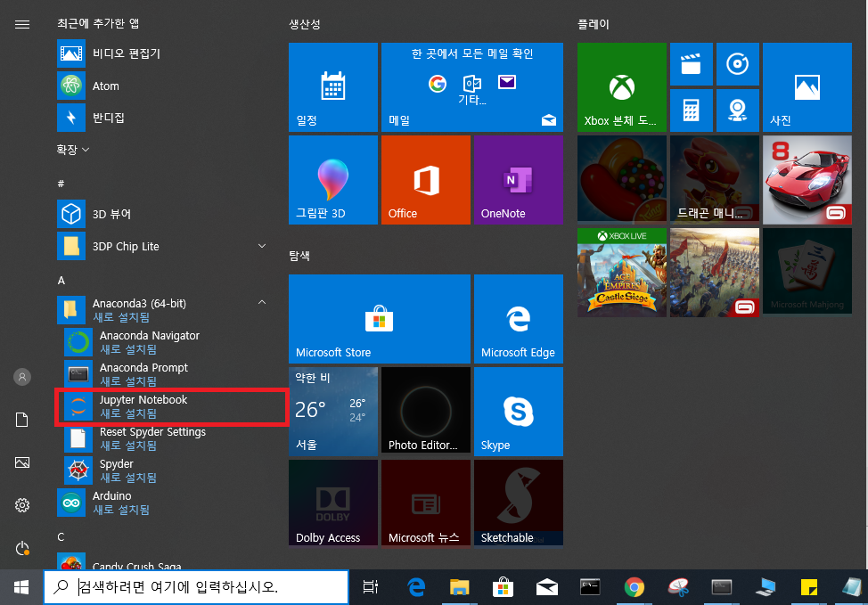
Task: Open Mail from the taskbar
Action: point(547,586)
